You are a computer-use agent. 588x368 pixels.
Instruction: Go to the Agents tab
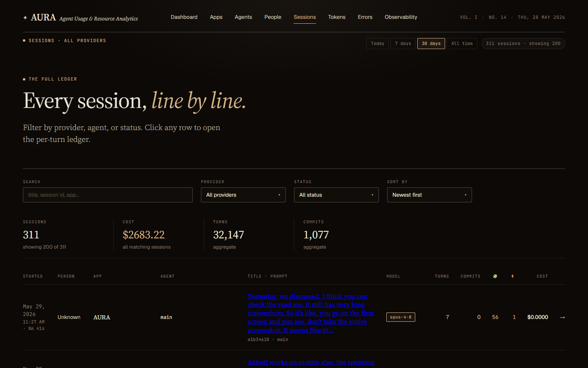click(243, 17)
